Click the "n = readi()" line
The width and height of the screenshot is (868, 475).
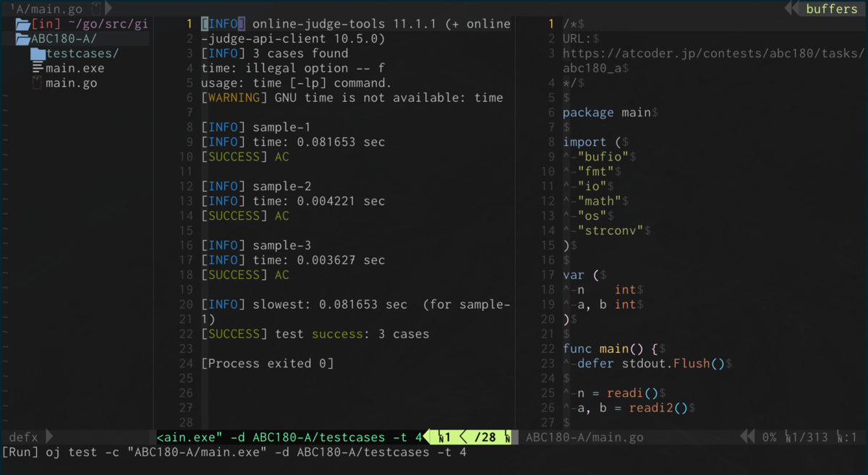(618, 393)
